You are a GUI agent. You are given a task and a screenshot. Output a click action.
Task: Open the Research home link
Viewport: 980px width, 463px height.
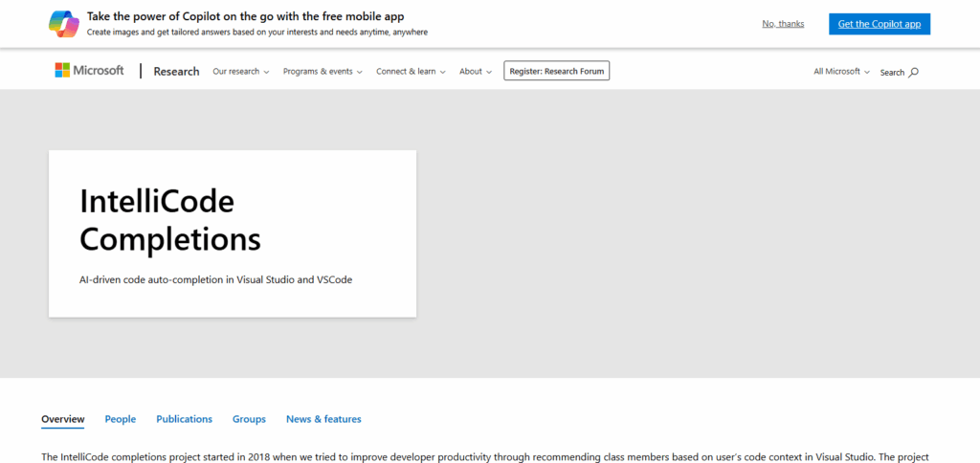point(176,71)
